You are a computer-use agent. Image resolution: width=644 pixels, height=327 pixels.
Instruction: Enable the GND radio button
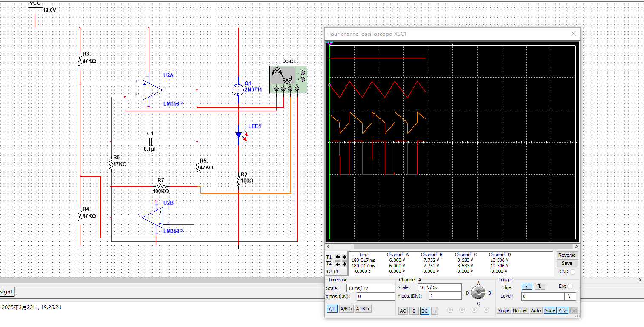pos(572,272)
